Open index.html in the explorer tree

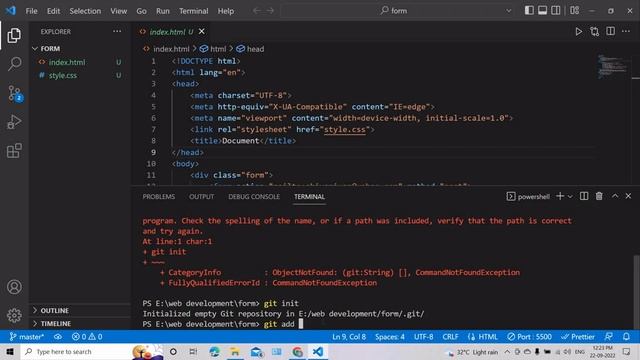coord(67,62)
